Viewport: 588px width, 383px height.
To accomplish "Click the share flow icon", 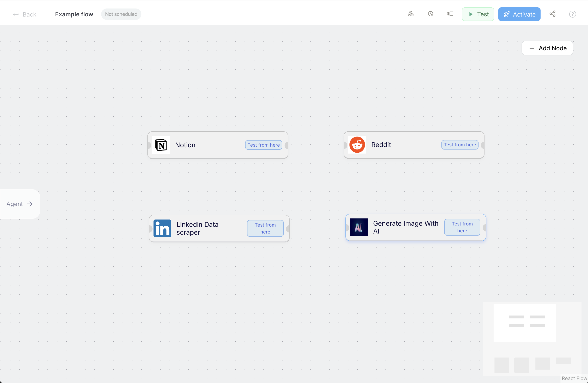I will (552, 14).
